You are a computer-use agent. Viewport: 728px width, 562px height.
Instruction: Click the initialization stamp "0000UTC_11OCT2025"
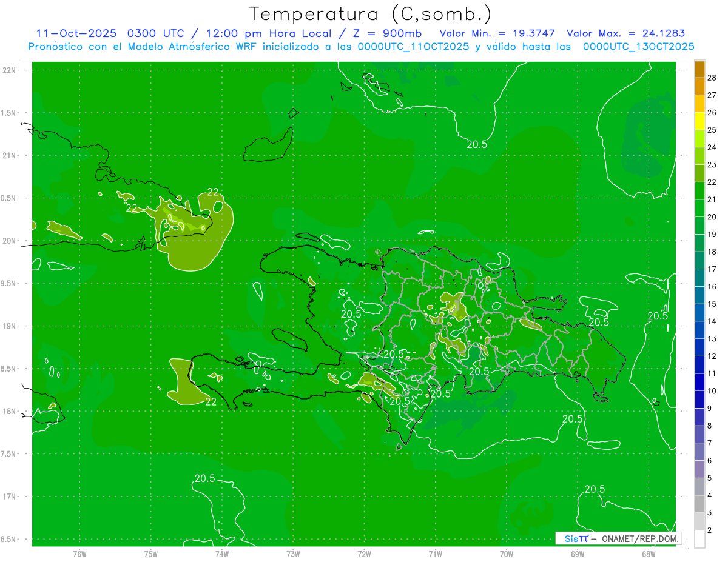pyautogui.click(x=413, y=47)
